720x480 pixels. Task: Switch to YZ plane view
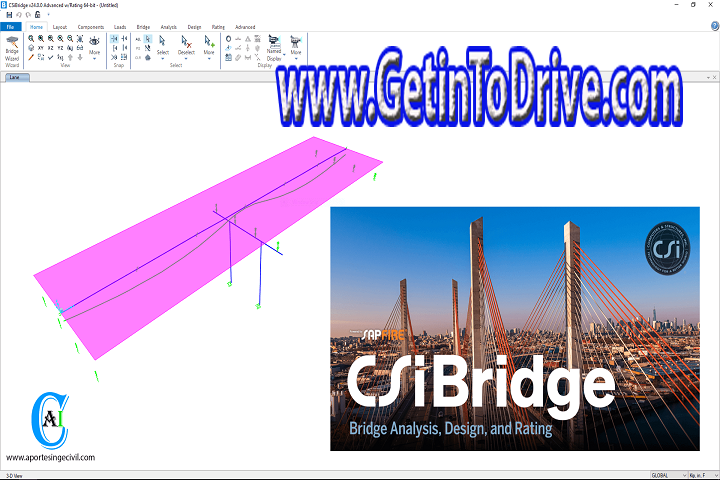pyautogui.click(x=60, y=48)
